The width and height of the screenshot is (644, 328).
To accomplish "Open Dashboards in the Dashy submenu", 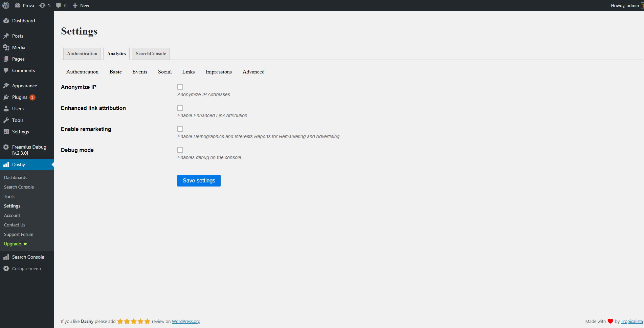I will pos(16,177).
